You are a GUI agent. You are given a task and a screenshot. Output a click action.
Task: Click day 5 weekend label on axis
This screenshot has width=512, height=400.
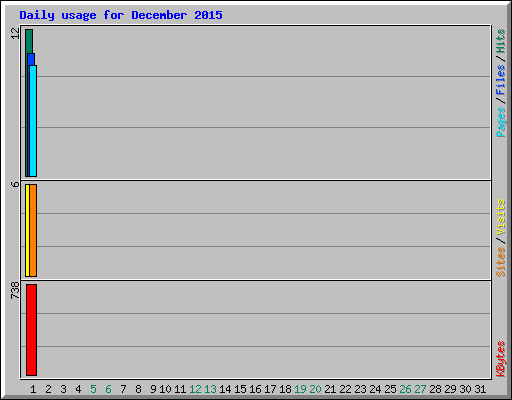93,389
